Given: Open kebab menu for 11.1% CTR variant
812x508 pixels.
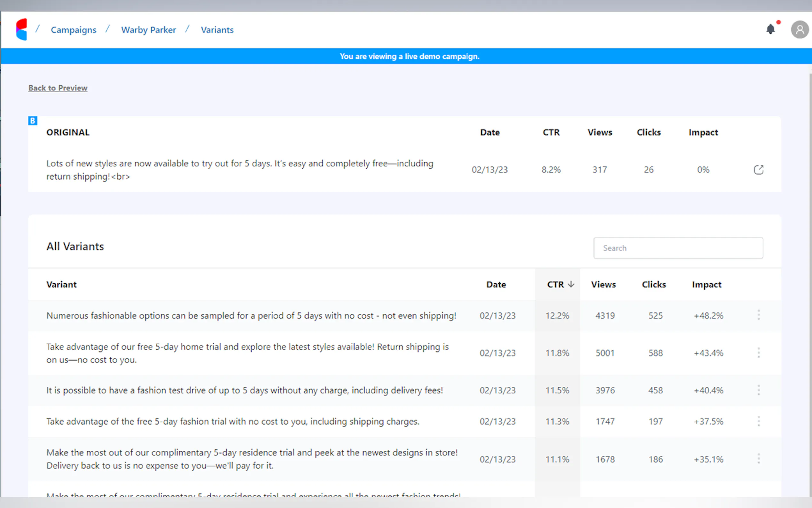Looking at the screenshot, I should [758, 459].
